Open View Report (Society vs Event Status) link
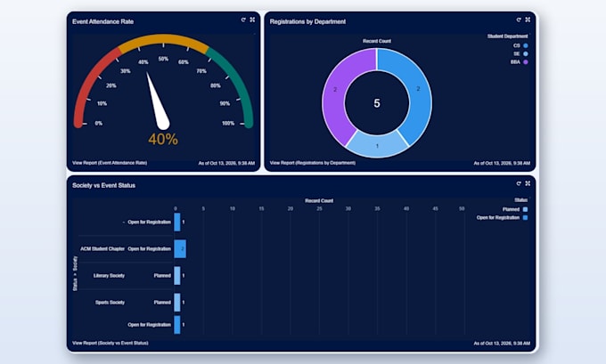Viewport: 606px width, 364px height. click(111, 343)
